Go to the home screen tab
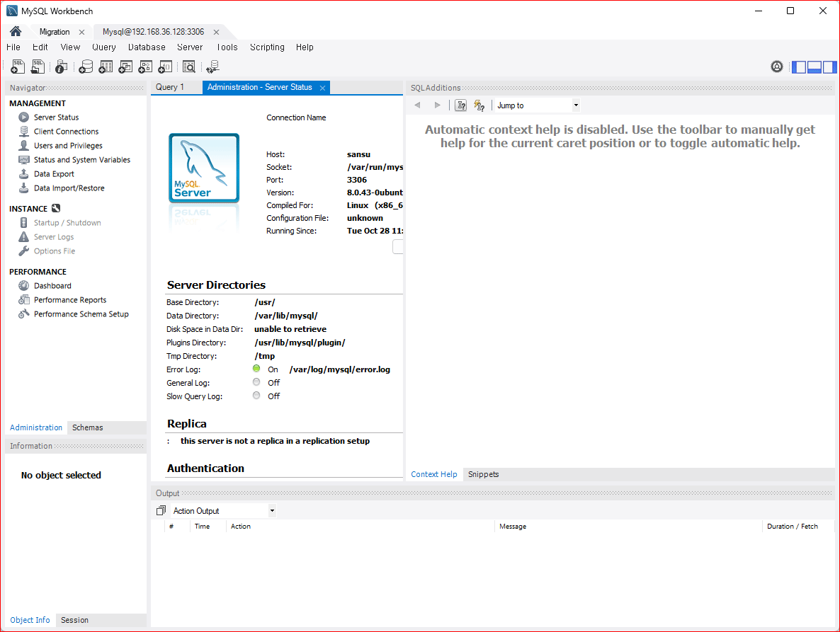 (16, 31)
